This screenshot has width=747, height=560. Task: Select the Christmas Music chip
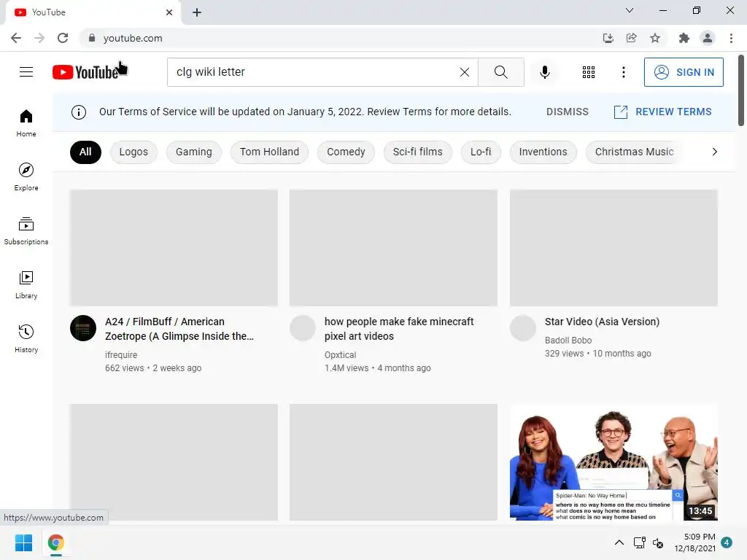(x=634, y=152)
